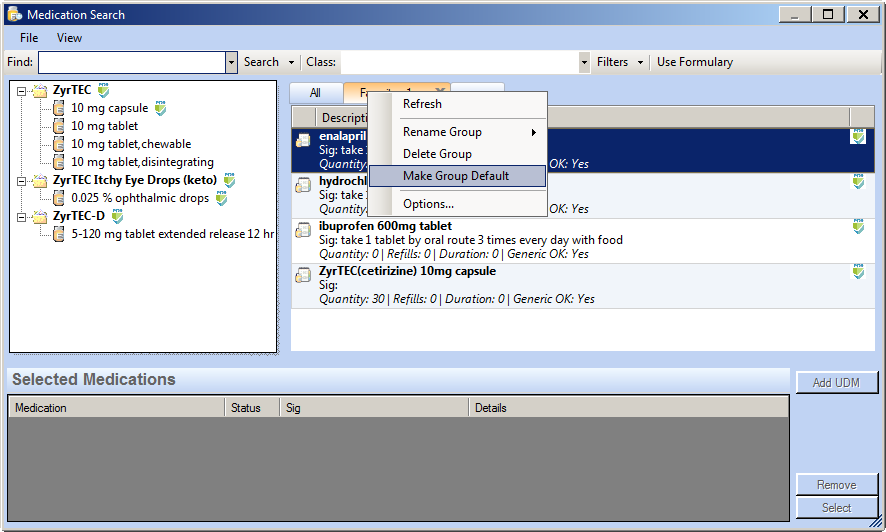Toggle the Use Formulary button
The width and height of the screenshot is (886, 532).
694,62
